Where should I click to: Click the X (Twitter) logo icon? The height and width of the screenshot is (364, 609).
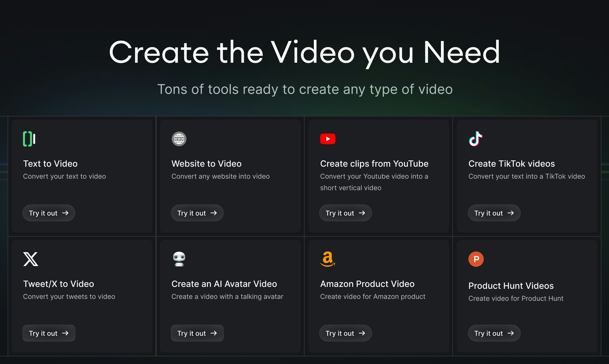31,259
